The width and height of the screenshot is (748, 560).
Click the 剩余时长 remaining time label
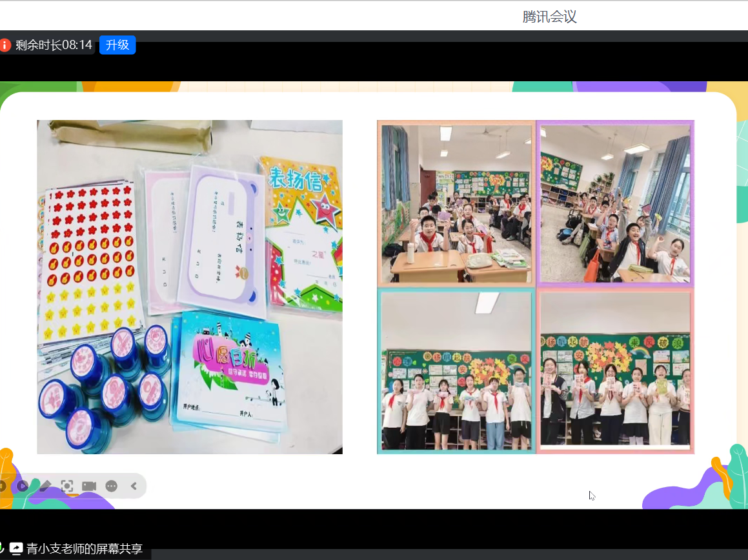tap(54, 45)
